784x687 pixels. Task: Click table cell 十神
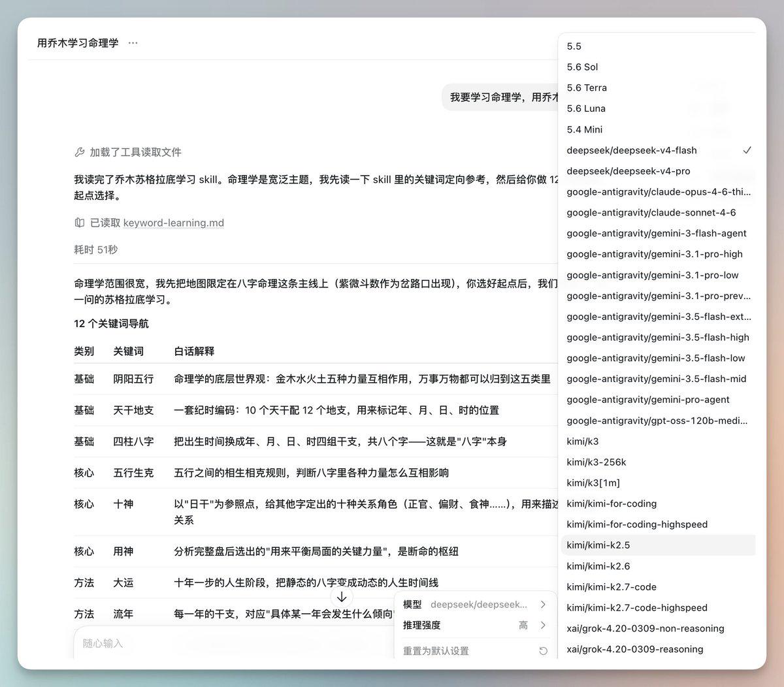coord(123,504)
